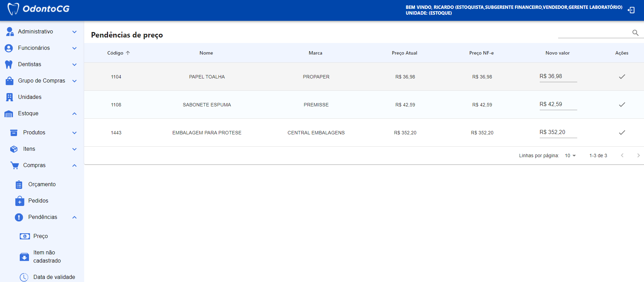644x282 pixels.
Task: Confirm price for PAPEL TOALHA checkmark
Action: pos(622,77)
